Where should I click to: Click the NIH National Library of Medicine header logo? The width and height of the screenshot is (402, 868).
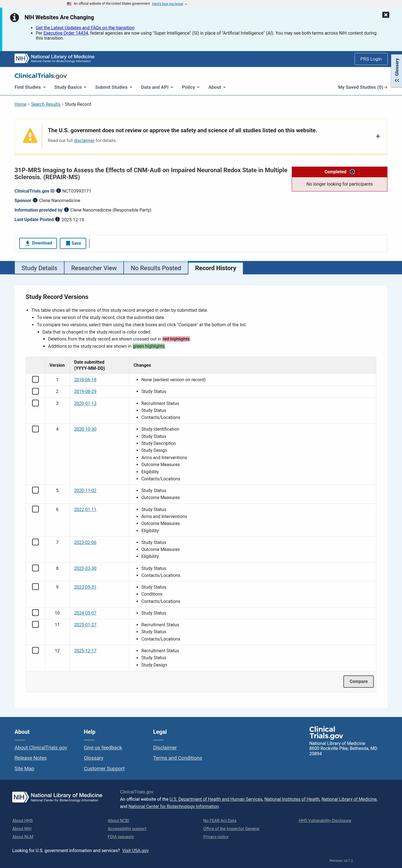click(x=55, y=58)
